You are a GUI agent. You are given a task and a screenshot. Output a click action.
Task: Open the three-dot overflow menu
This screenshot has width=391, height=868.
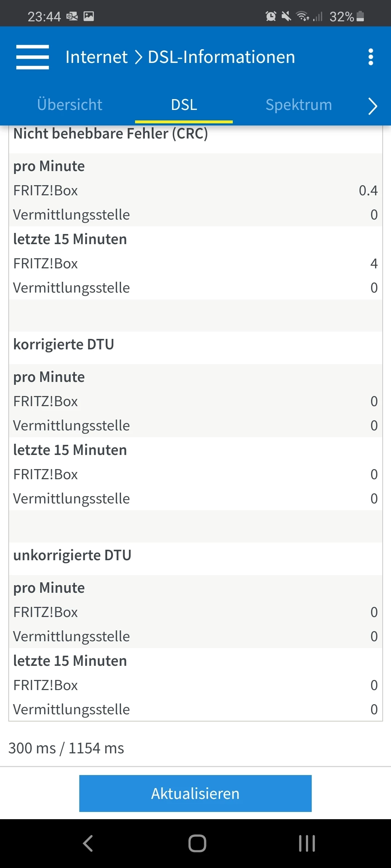(x=370, y=57)
